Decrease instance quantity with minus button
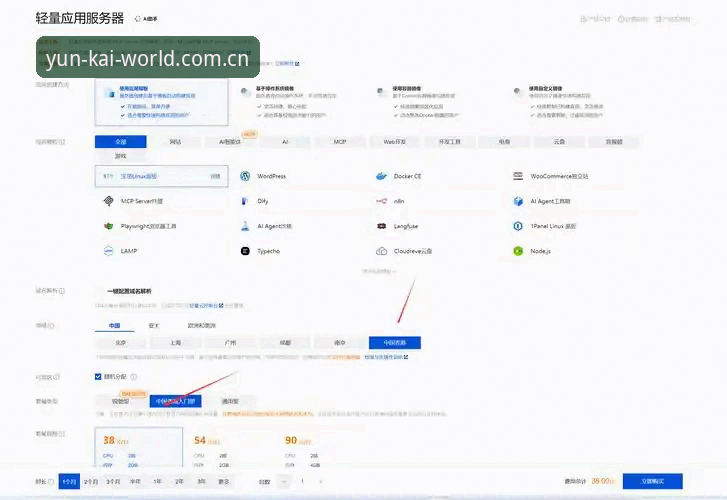The height and width of the screenshot is (500, 727). tap(284, 481)
